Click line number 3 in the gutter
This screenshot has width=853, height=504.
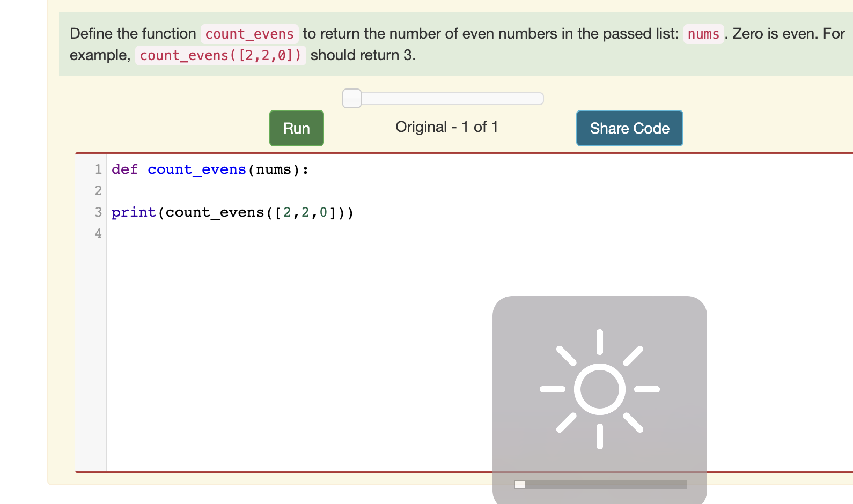point(98,212)
